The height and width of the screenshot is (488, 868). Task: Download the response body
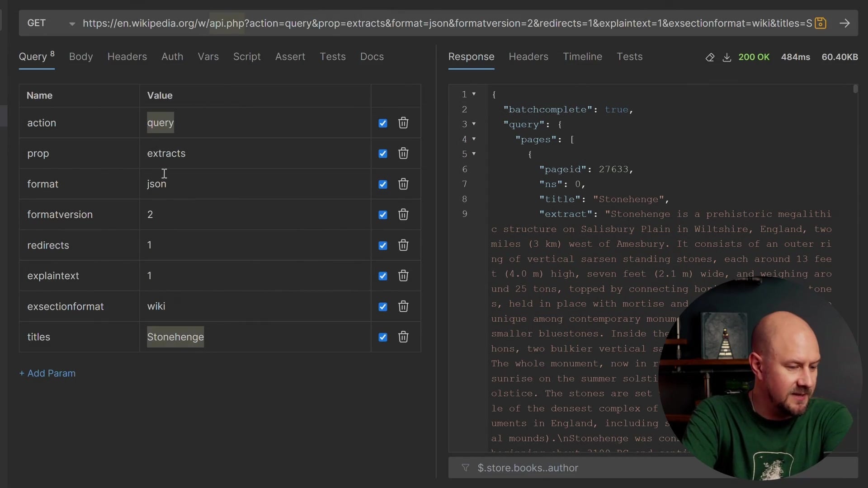727,57
